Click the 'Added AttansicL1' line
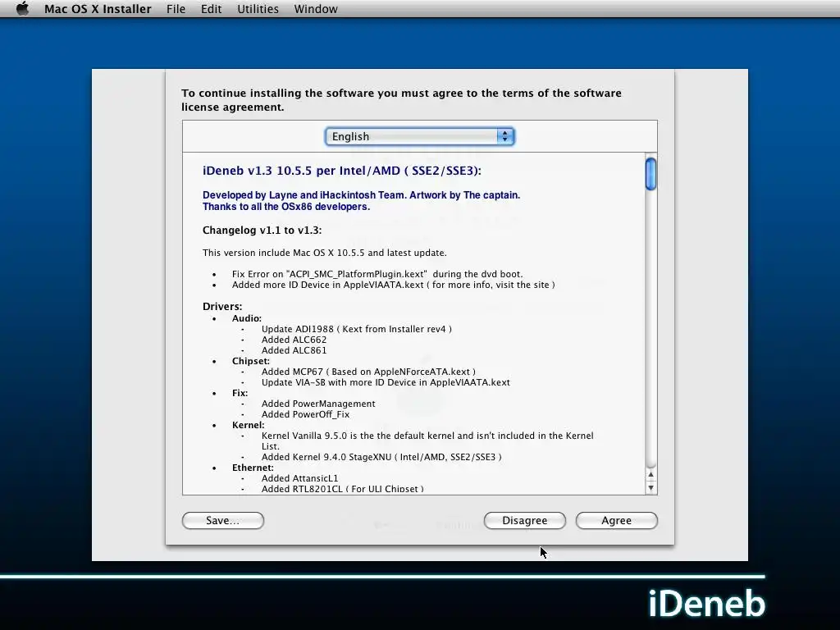Image resolution: width=840 pixels, height=630 pixels. pos(299,478)
